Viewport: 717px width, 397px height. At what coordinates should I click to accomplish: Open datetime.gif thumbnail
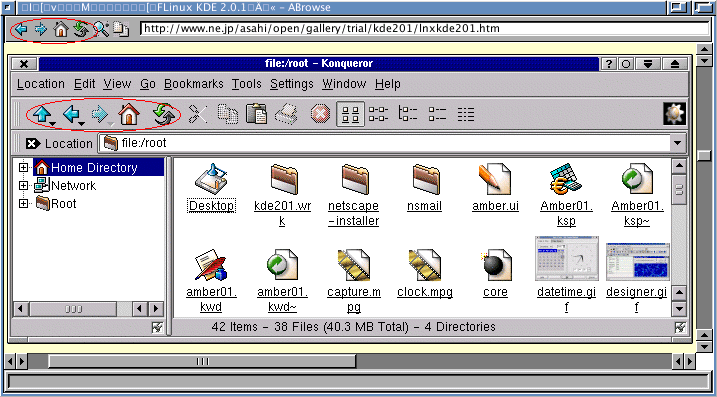pos(567,258)
